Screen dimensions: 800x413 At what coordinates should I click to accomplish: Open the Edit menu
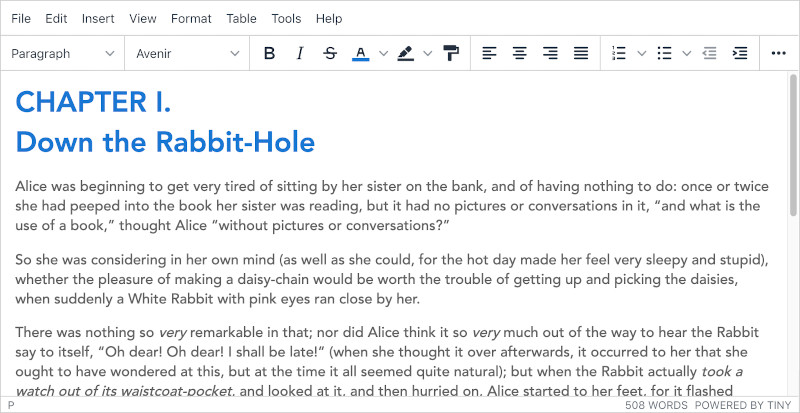point(56,19)
